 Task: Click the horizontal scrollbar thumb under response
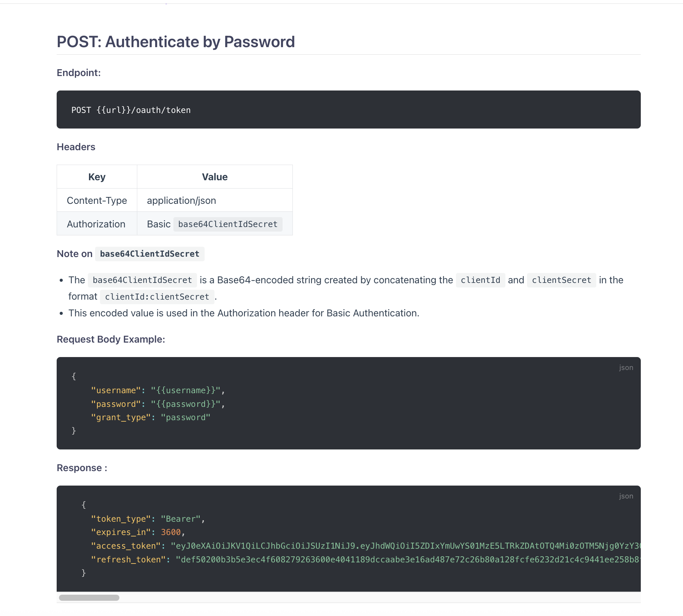tap(89, 598)
